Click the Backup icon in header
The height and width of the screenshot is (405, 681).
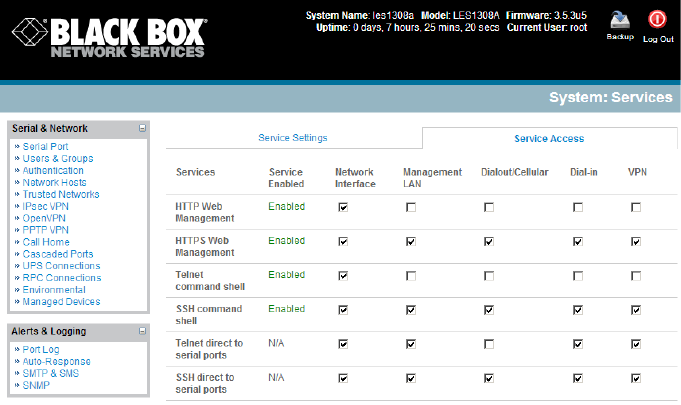click(x=620, y=20)
